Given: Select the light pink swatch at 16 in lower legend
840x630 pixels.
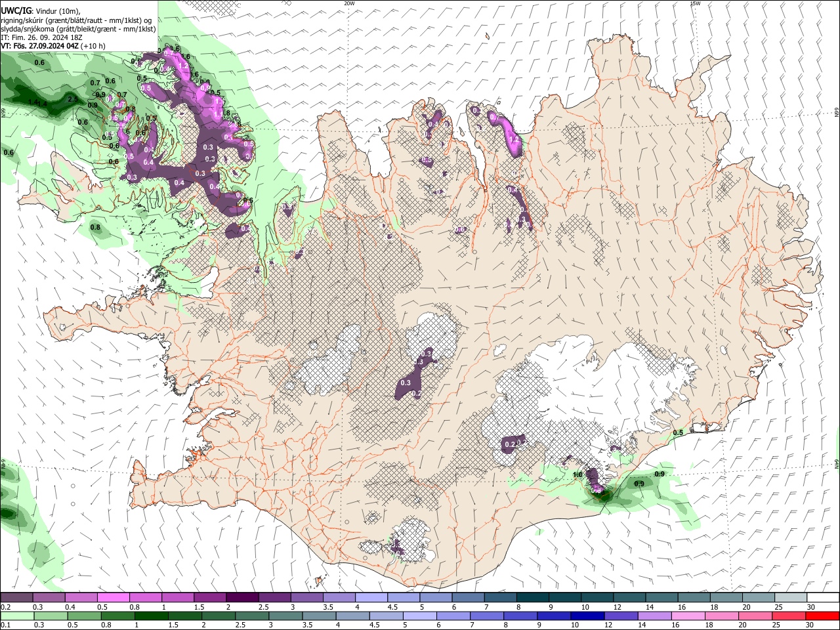Looking at the screenshot, I should [x=688, y=616].
